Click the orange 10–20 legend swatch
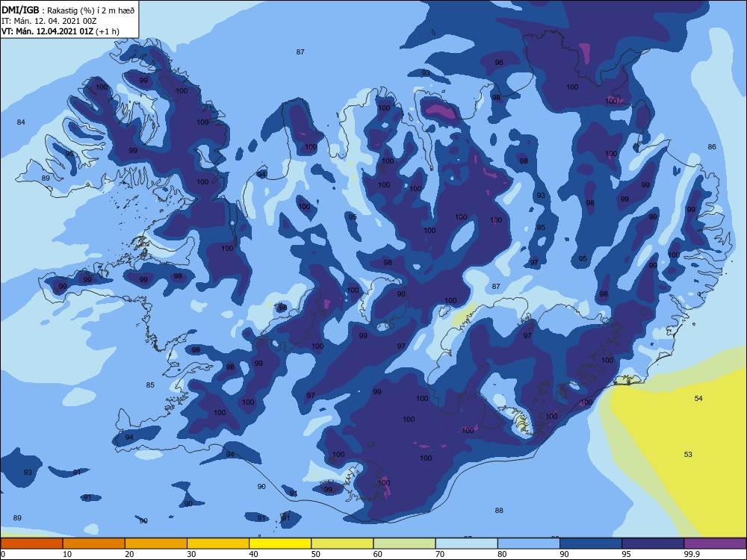747x560 pixels. [x=94, y=544]
